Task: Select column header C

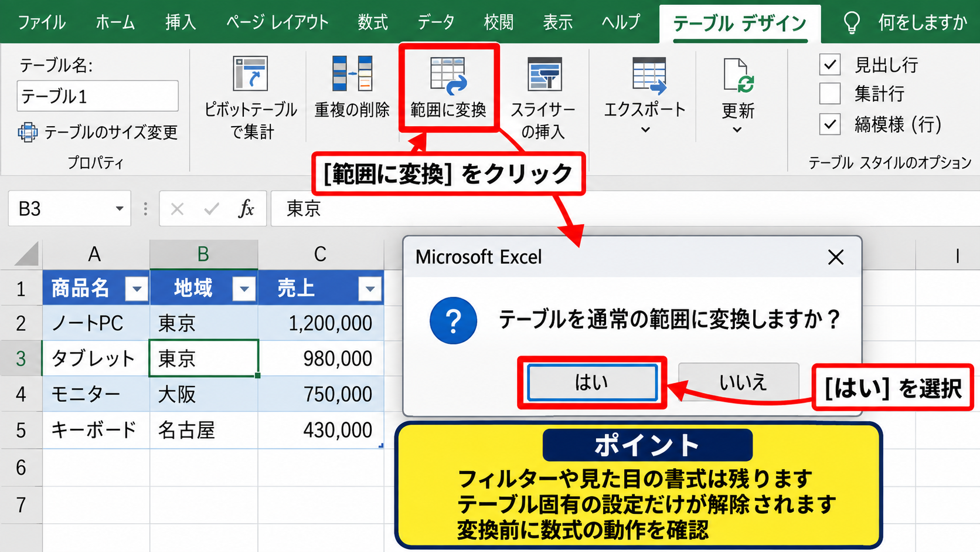Action: (321, 254)
